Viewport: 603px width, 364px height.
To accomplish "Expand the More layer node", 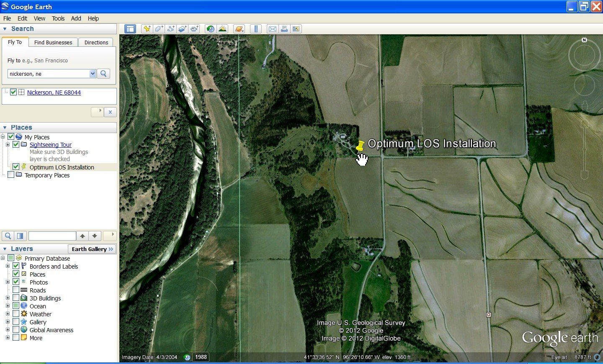I will 8,338.
